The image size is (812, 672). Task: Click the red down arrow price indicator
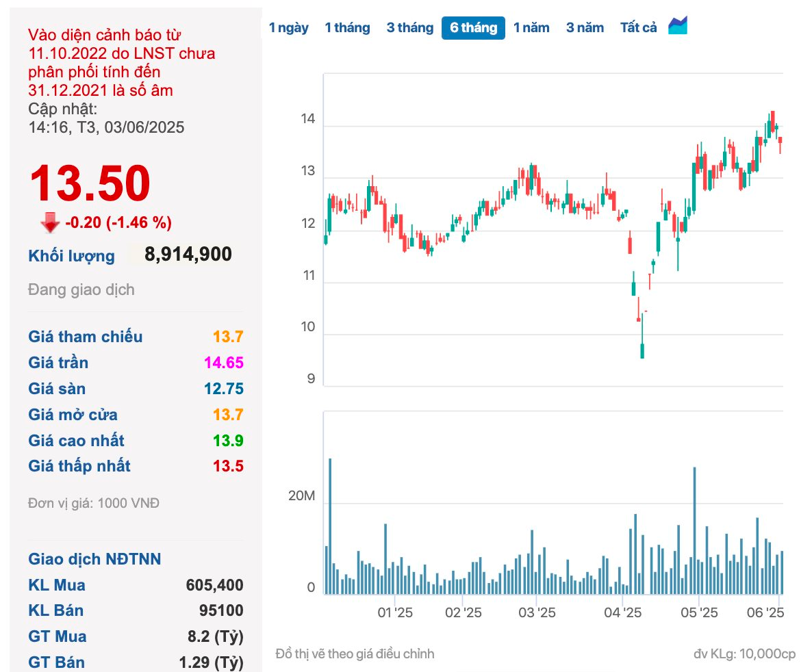(x=50, y=222)
